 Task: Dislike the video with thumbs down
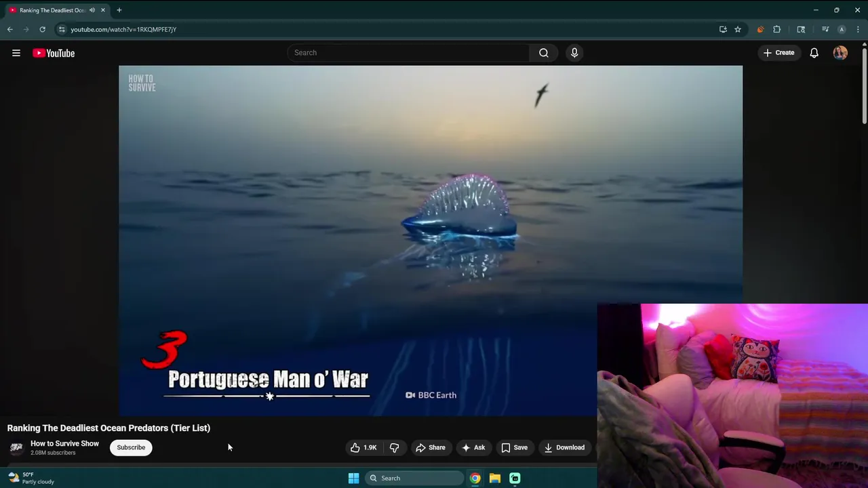click(394, 447)
